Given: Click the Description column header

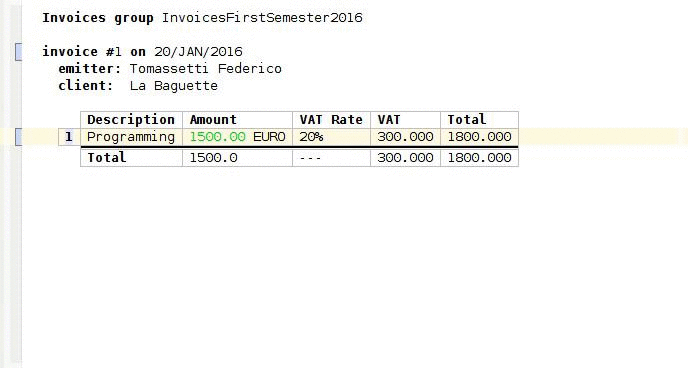Looking at the screenshot, I should 131,120.
